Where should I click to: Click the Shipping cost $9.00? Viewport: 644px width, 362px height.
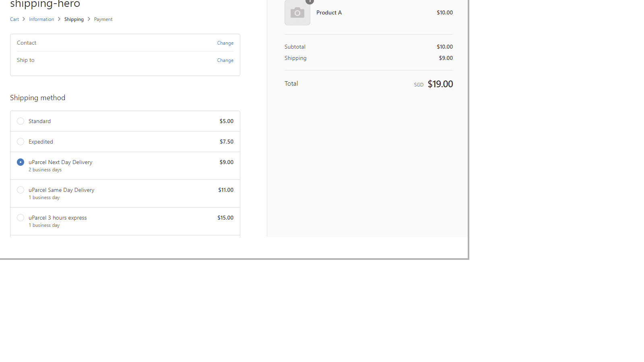(x=446, y=58)
